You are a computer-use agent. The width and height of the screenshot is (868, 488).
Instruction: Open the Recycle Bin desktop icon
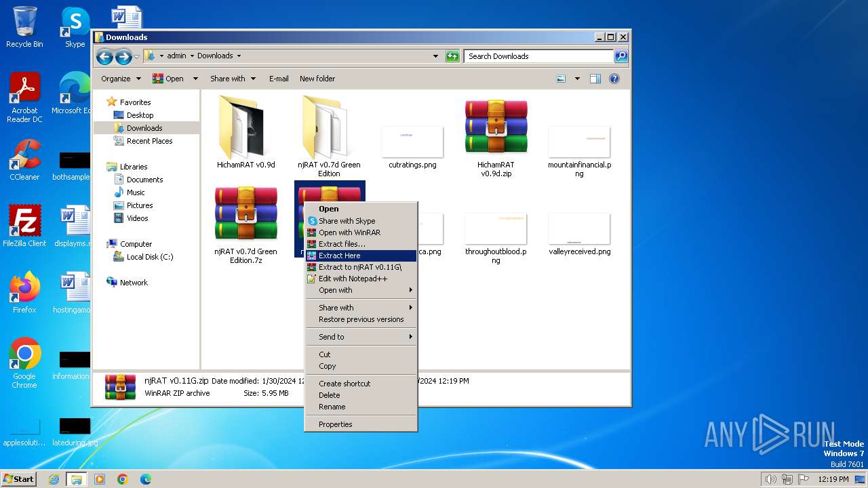tap(24, 27)
